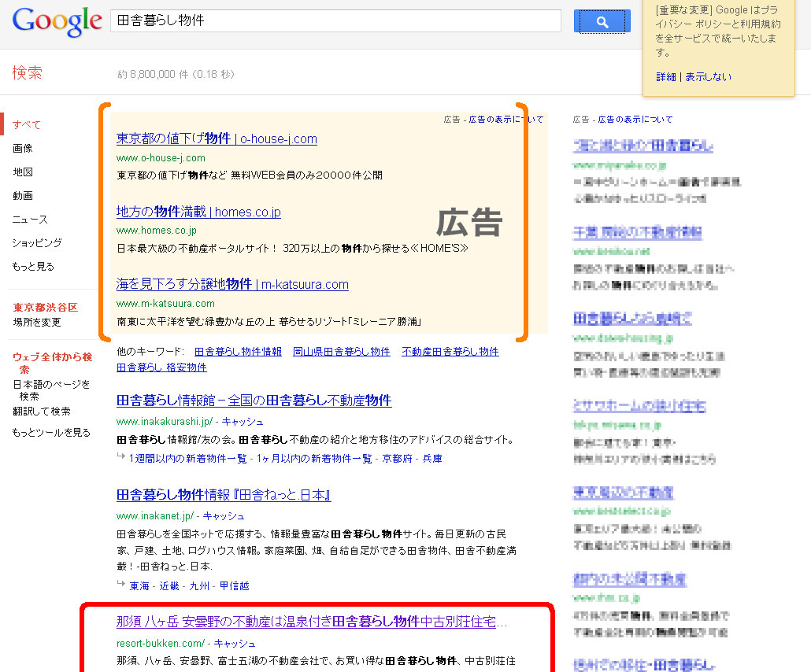Dismiss the notice via 表示しない
811x672 pixels.
coord(708,77)
